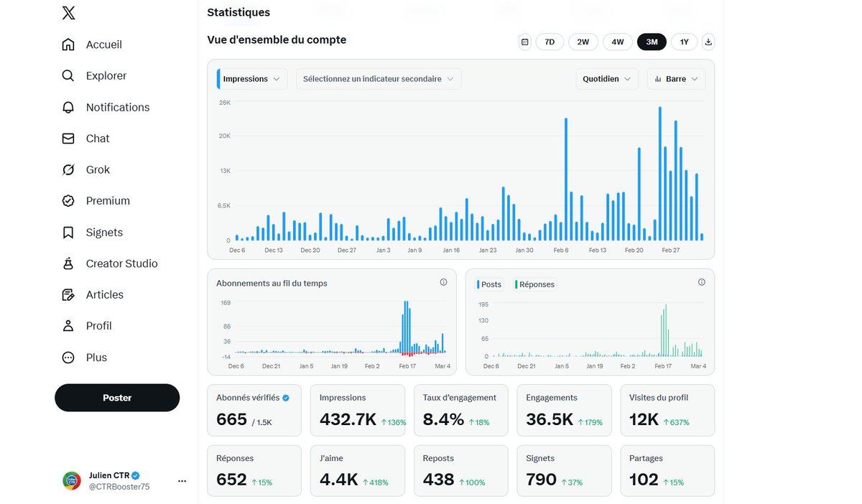Open the Barre chart type dropdown
Image resolution: width=862 pixels, height=504 pixels.
point(676,79)
